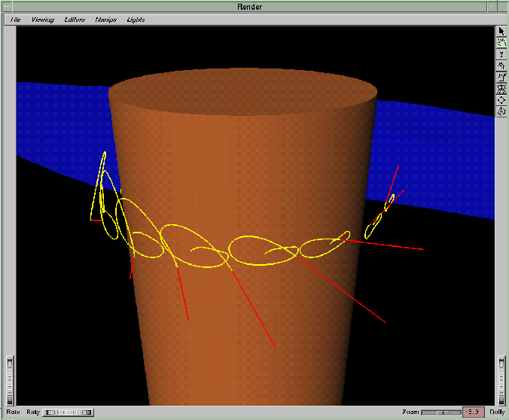Open the window menu button in title bar
The width and height of the screenshot is (509, 420).
6,6
